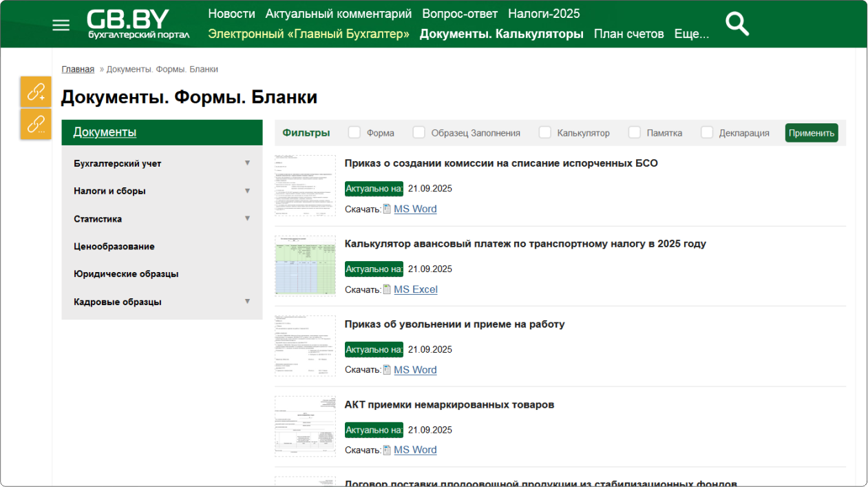The height and width of the screenshot is (487, 868).
Task: Go to Главная breadcrumb link
Action: pyautogui.click(x=78, y=70)
